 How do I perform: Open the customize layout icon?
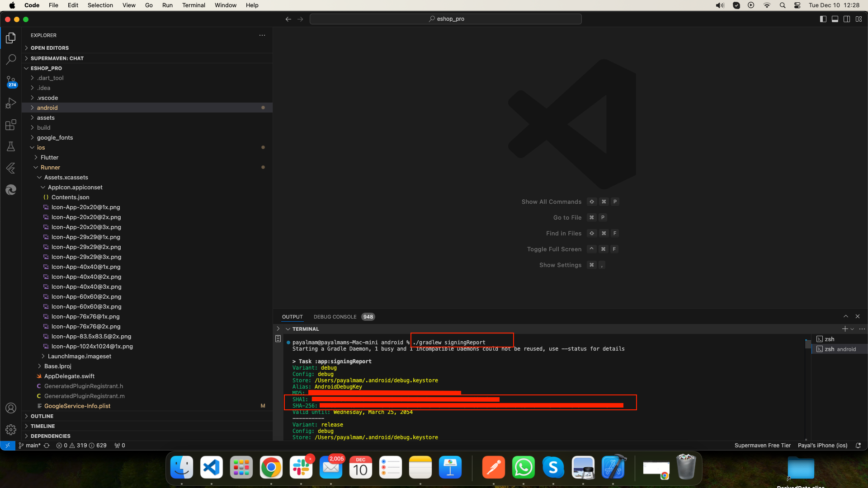coord(859,19)
